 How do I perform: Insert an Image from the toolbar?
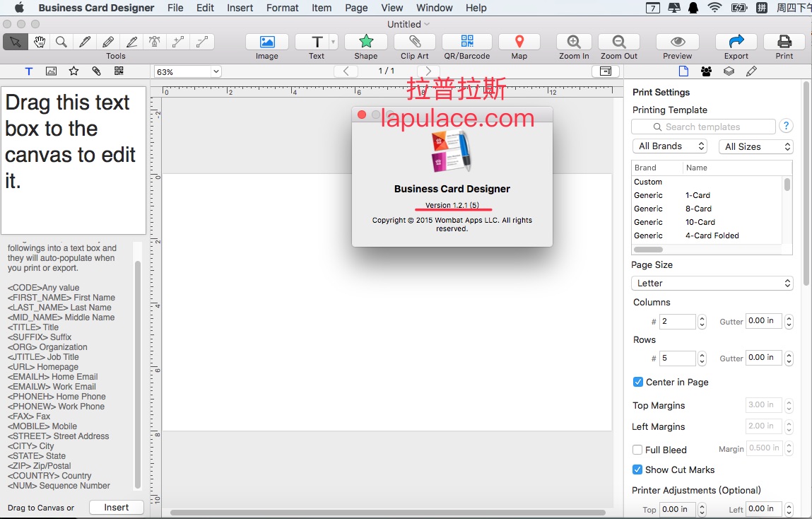267,42
